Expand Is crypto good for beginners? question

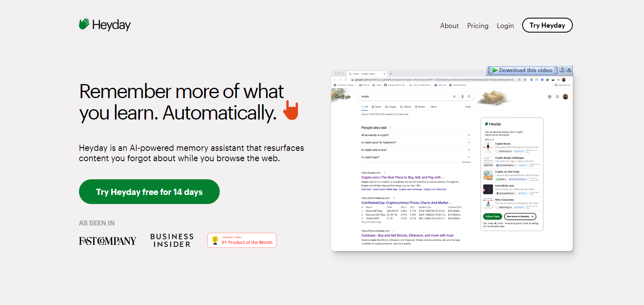pos(416,143)
